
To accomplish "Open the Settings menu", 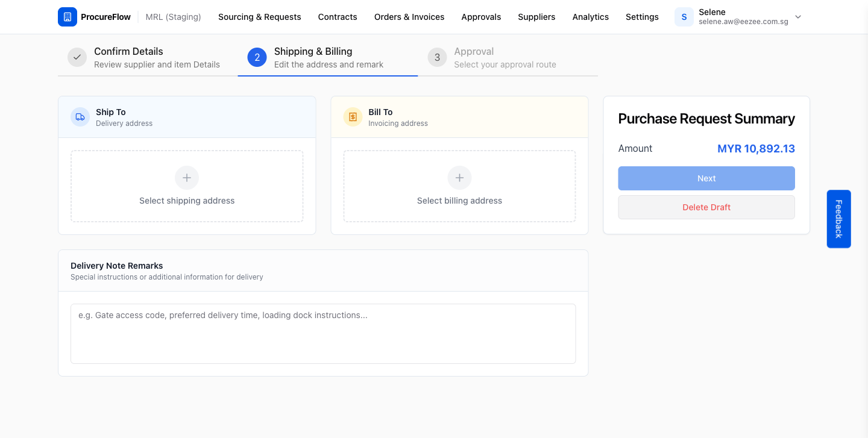I will [642, 17].
